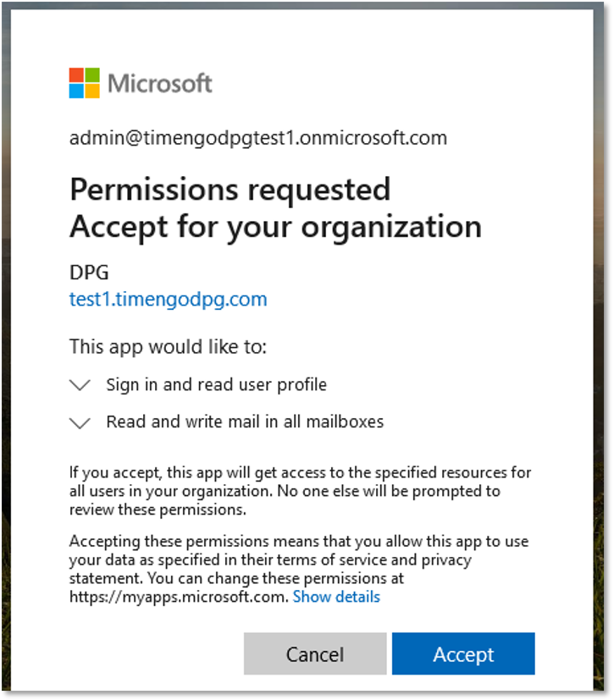The width and height of the screenshot is (614, 700).
Task: Click the admin@timengodpgtest1.onmicrosoft.com account text
Action: [258, 138]
